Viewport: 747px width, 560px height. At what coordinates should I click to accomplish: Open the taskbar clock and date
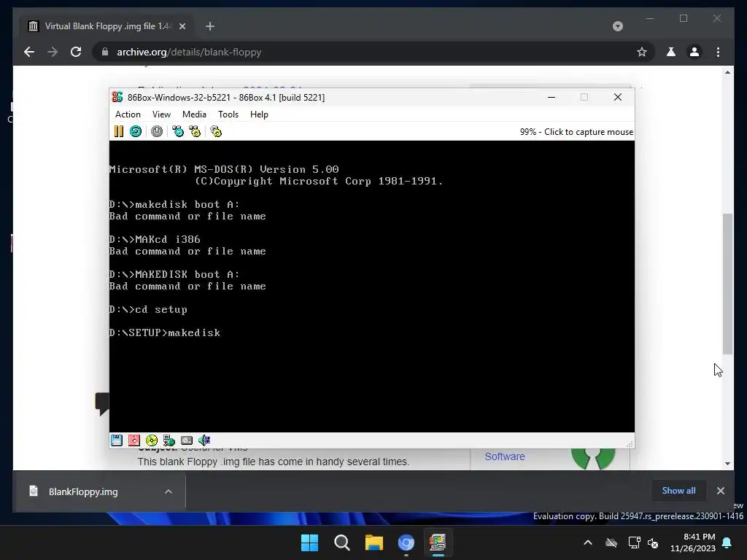(x=693, y=542)
